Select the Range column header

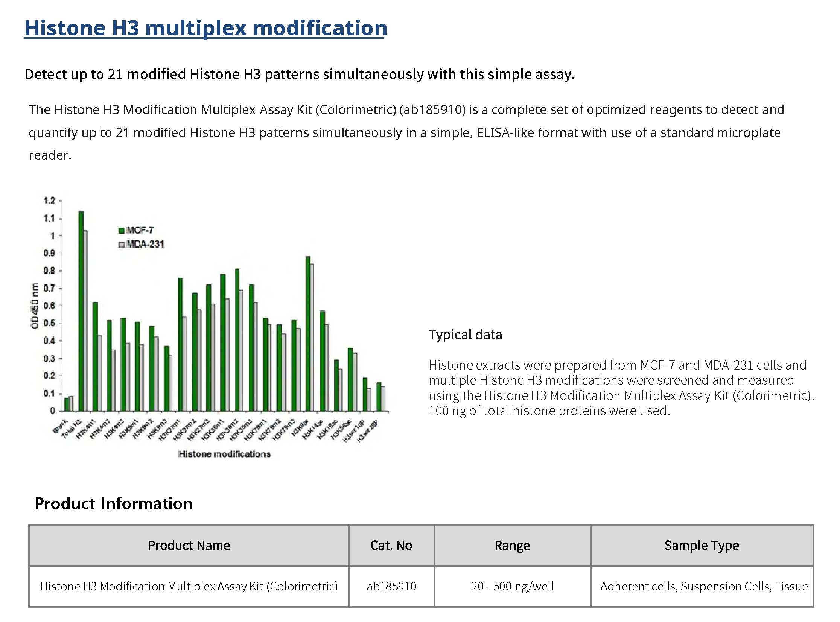click(x=512, y=545)
